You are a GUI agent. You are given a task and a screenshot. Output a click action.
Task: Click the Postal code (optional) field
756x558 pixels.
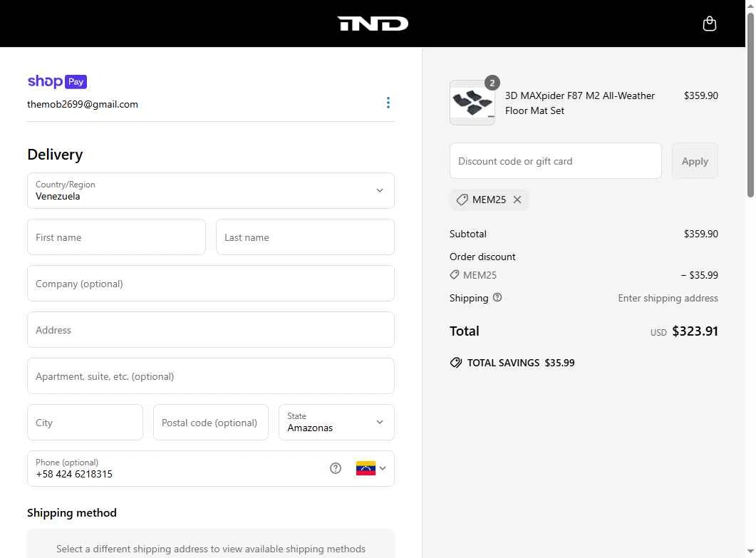coord(211,423)
